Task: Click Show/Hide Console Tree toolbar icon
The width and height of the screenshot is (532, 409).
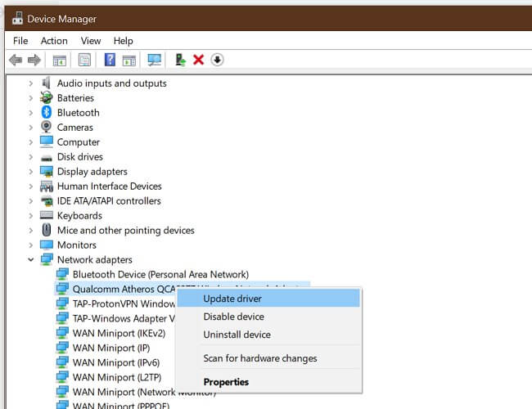Action: pos(60,61)
